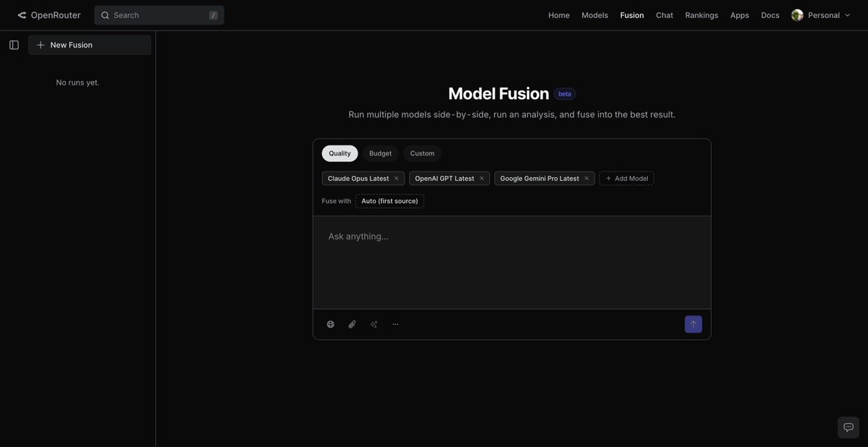Remove OpenAI GPT Latest model chip
The image size is (868, 447).
point(481,178)
